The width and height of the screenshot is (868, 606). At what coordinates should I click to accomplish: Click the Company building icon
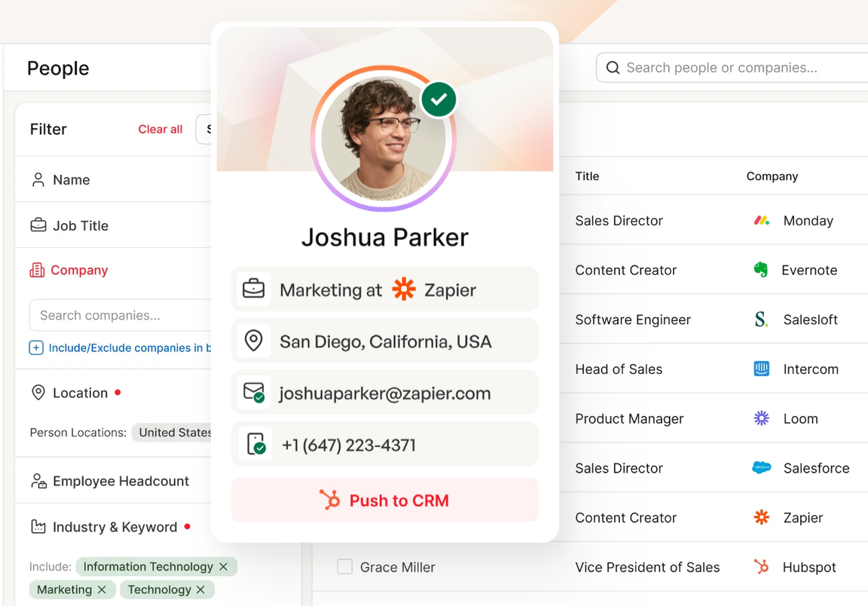(37, 270)
